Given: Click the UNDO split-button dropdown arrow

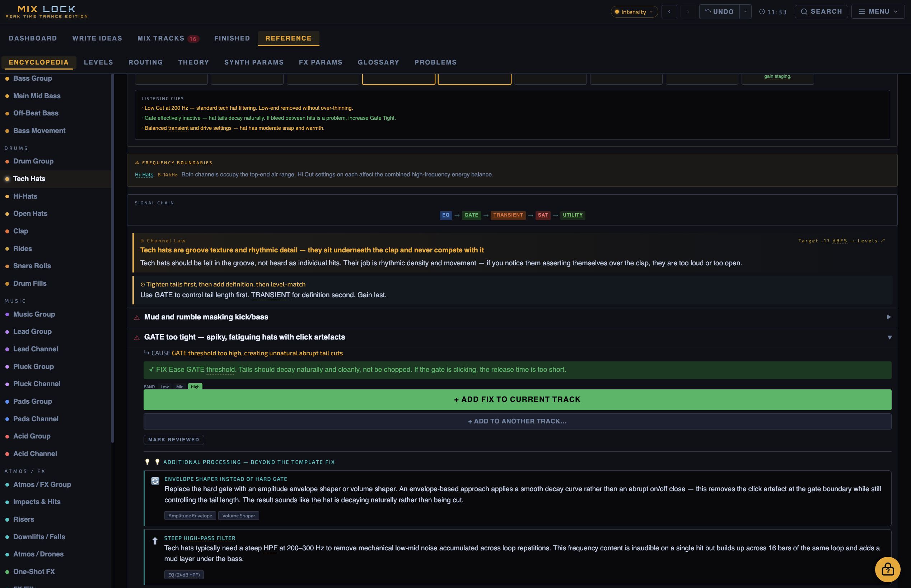Looking at the screenshot, I should (746, 11).
